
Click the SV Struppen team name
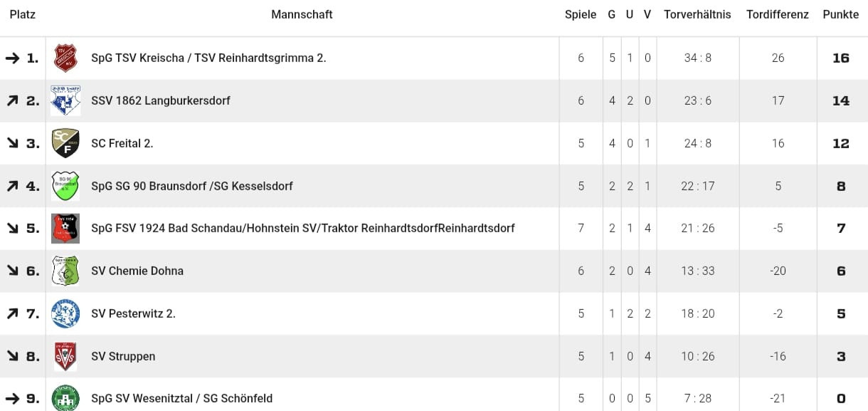[x=123, y=356]
